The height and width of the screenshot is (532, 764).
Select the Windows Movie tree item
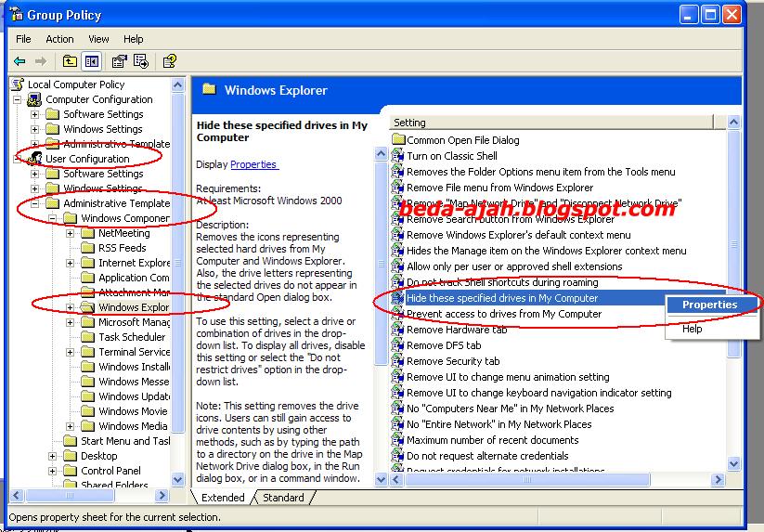(133, 411)
